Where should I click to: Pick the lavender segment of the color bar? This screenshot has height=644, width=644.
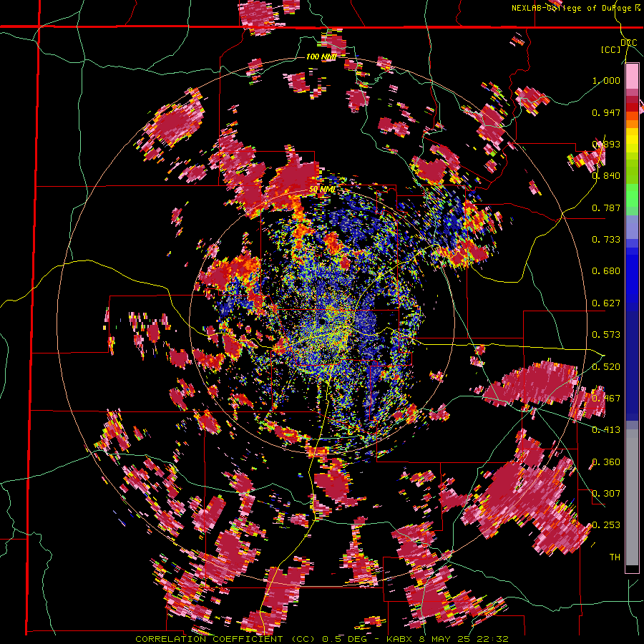pos(632,227)
